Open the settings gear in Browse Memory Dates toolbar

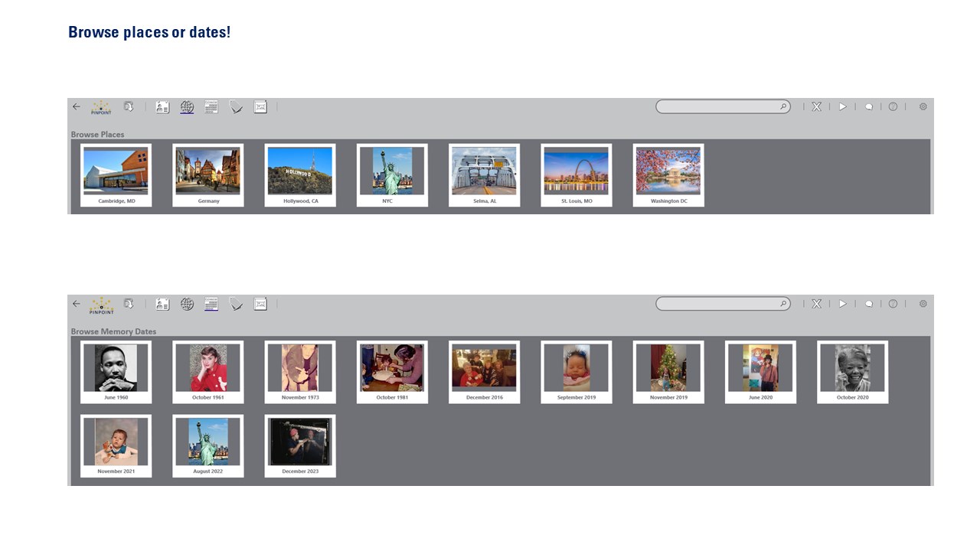point(923,304)
